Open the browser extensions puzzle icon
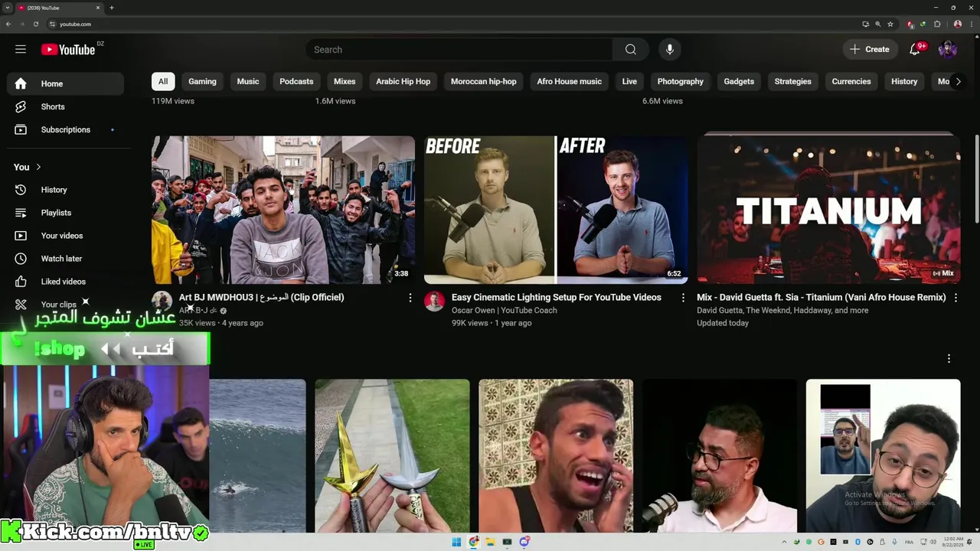 (x=937, y=24)
